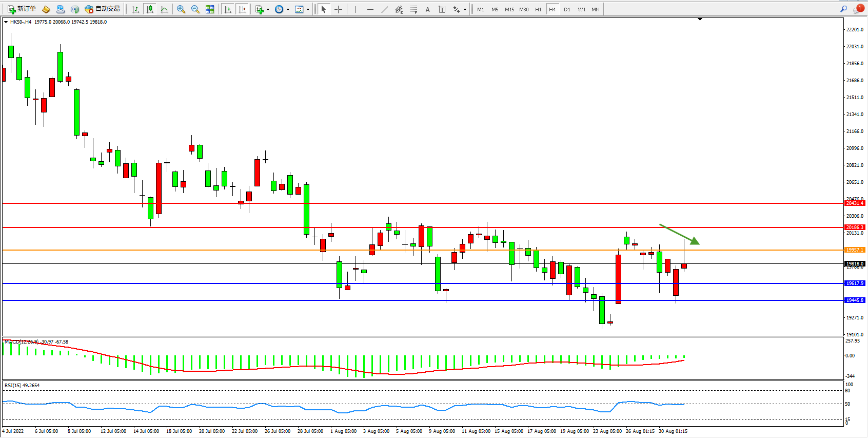Image resolution: width=868 pixels, height=438 pixels.
Task: Pick the draw trendline tool
Action: click(384, 9)
